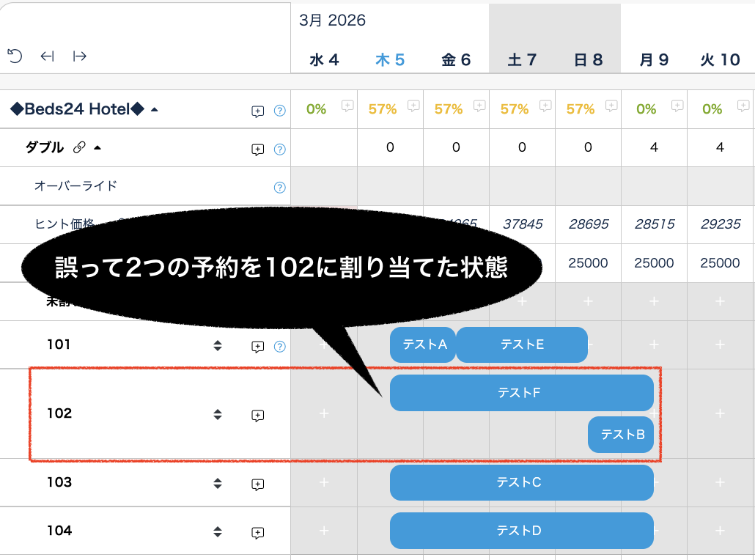Open help icon beside Beds24 Hotel
The image size is (755, 560).
(x=279, y=111)
